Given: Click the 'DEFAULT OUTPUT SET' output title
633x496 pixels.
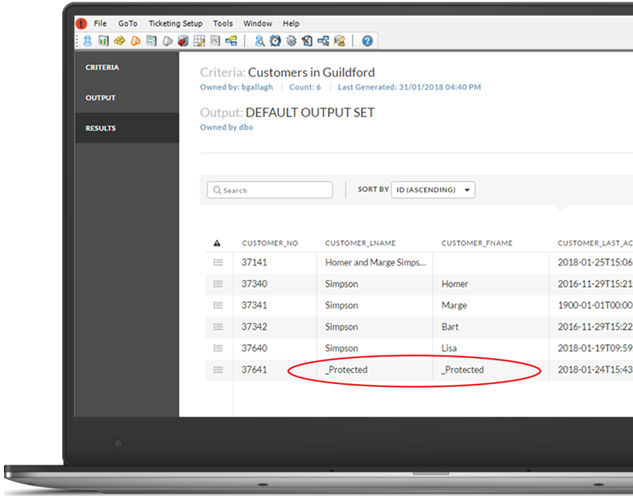Looking at the screenshot, I should [310, 112].
